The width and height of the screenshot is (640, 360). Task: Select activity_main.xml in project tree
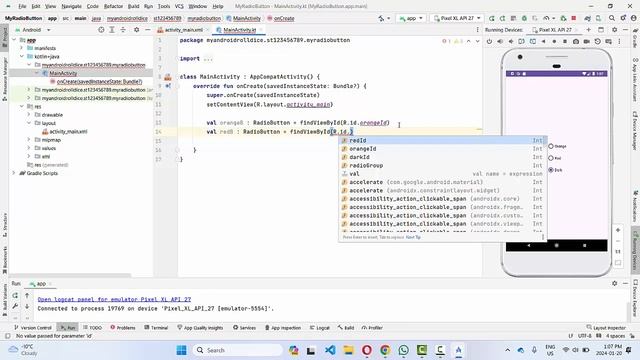68,131
